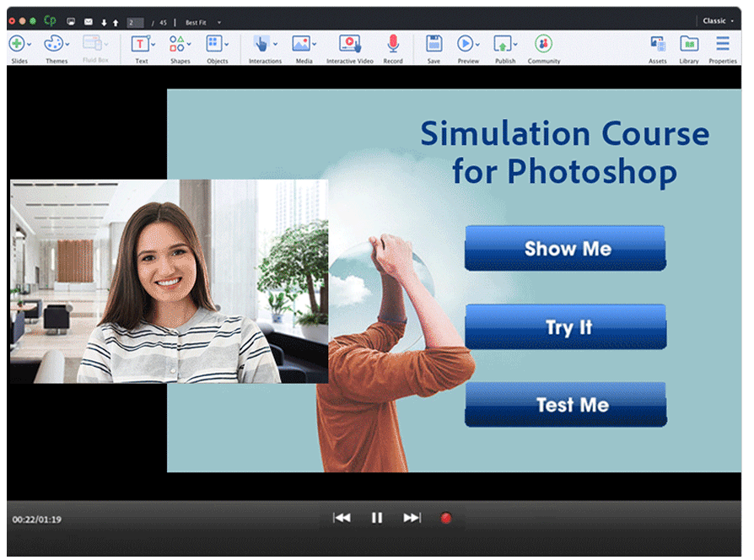The height and width of the screenshot is (560, 754).
Task: Expand the Shapes dropdown arrow
Action: 189,44
